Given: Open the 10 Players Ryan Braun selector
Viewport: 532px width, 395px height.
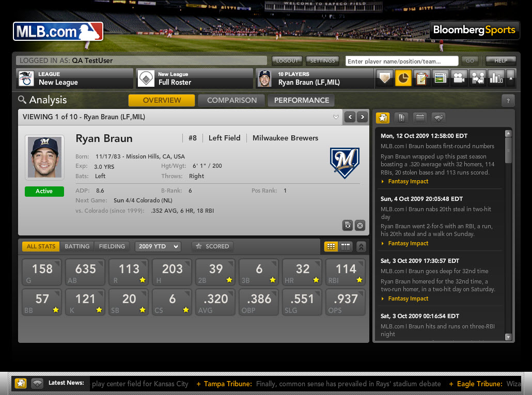Looking at the screenshot, I should [x=314, y=78].
